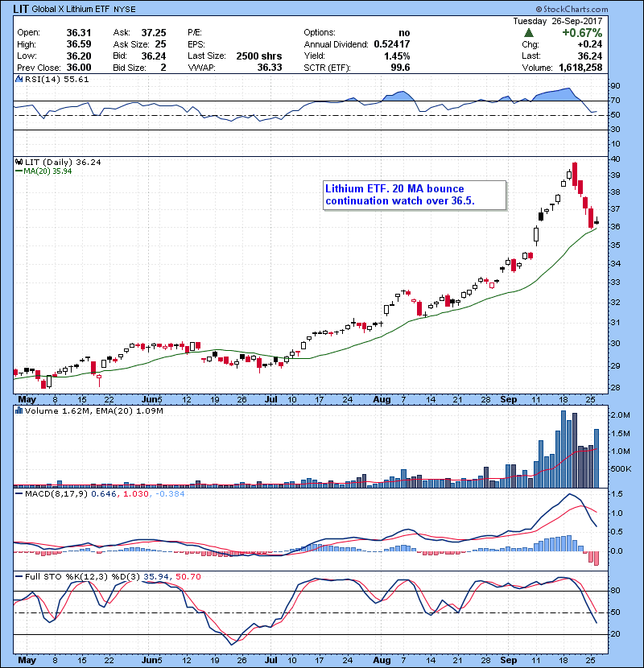Click the MACD signal value 1.030
Image resolution: width=644 pixels, height=668 pixels.
[x=136, y=494]
